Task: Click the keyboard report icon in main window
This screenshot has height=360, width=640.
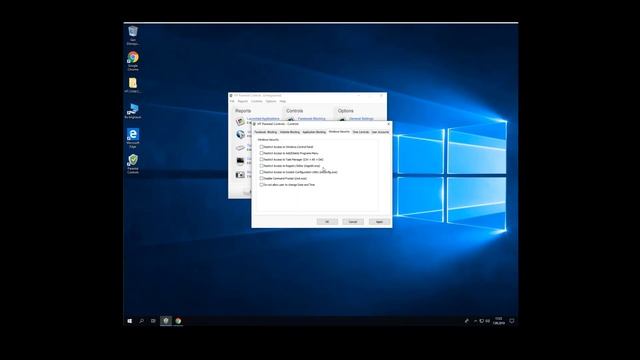Action: click(240, 148)
